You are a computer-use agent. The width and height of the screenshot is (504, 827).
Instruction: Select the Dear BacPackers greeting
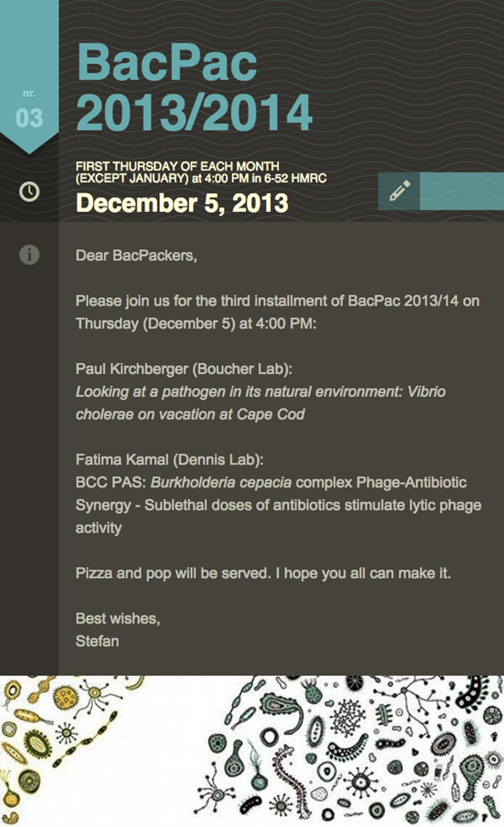[x=136, y=256]
